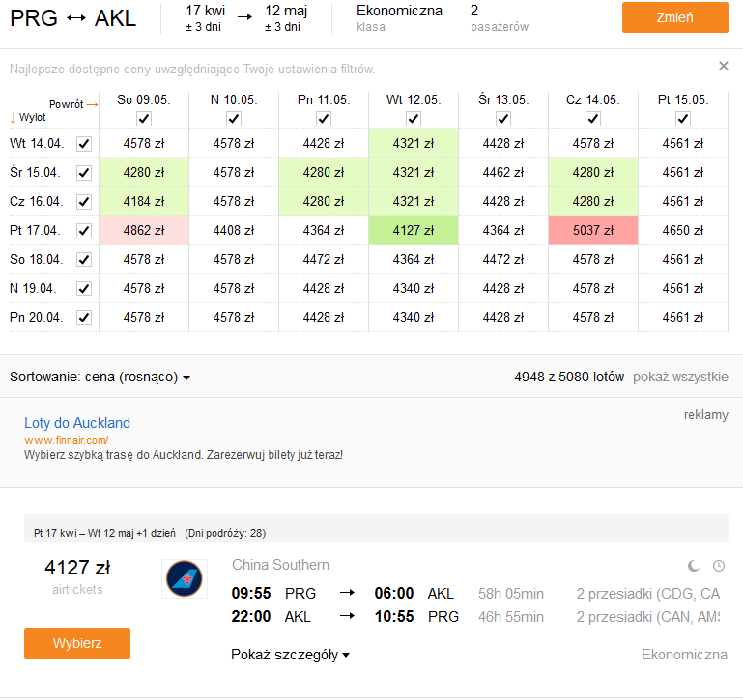Open the www.finnair.com/ link
The width and height of the screenshot is (743, 700).
pos(67,440)
